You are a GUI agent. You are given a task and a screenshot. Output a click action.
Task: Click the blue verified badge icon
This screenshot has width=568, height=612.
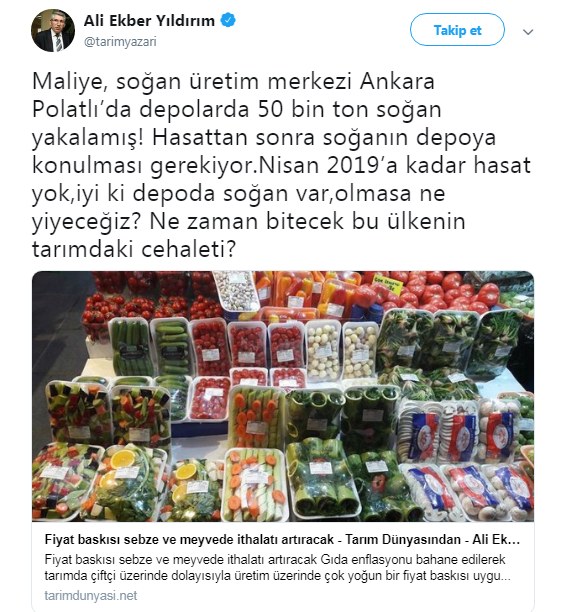click(228, 20)
